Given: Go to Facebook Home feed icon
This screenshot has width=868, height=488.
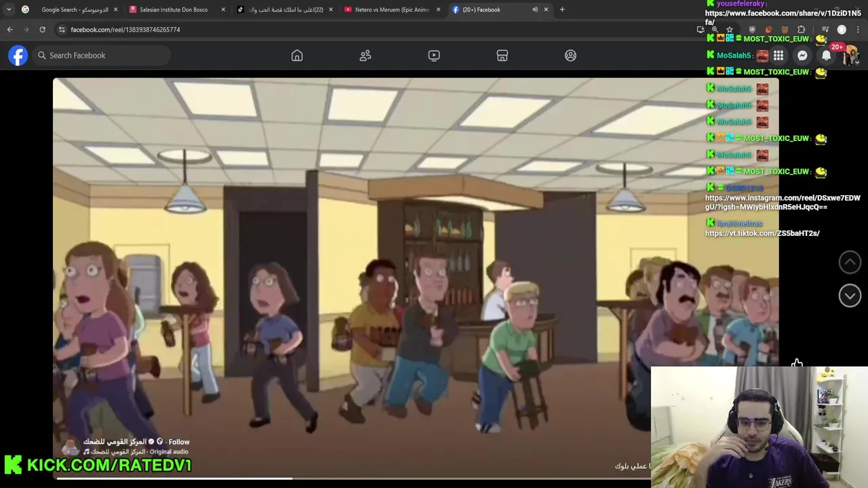Looking at the screenshot, I should pyautogui.click(x=297, y=56).
